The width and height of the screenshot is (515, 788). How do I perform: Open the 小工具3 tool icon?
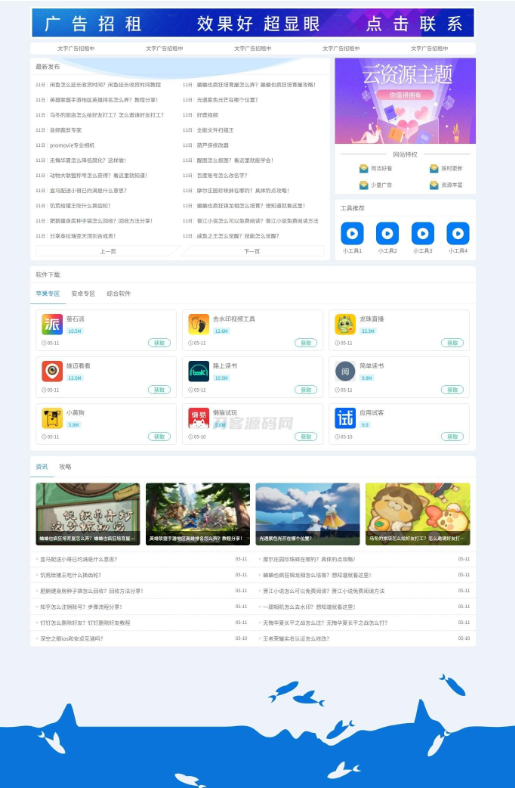pyautogui.click(x=423, y=233)
